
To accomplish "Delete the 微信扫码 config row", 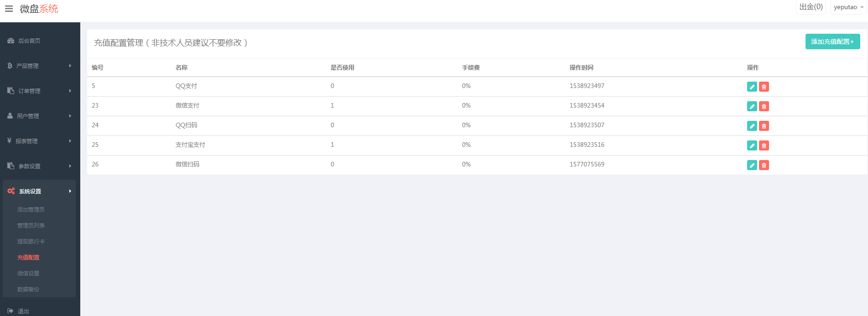I will [764, 165].
